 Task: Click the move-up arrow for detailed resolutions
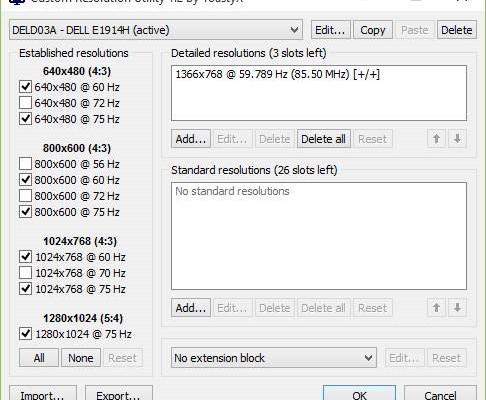436,139
